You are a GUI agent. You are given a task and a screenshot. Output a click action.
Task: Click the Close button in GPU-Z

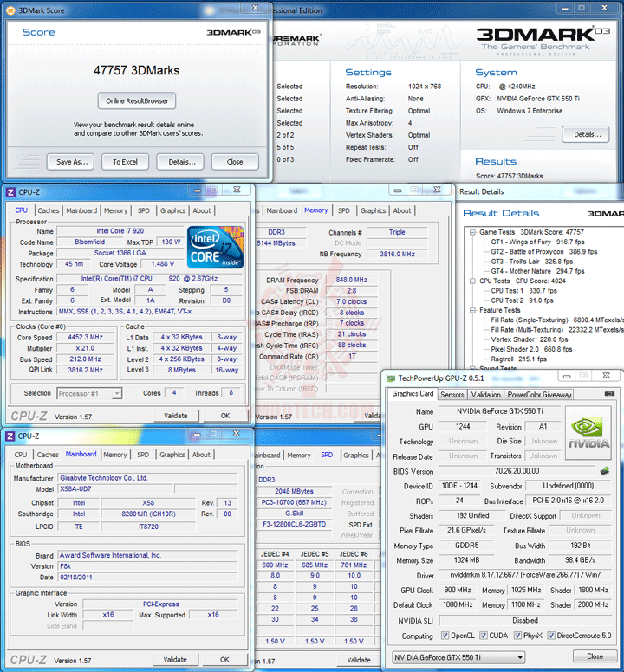pyautogui.click(x=595, y=656)
